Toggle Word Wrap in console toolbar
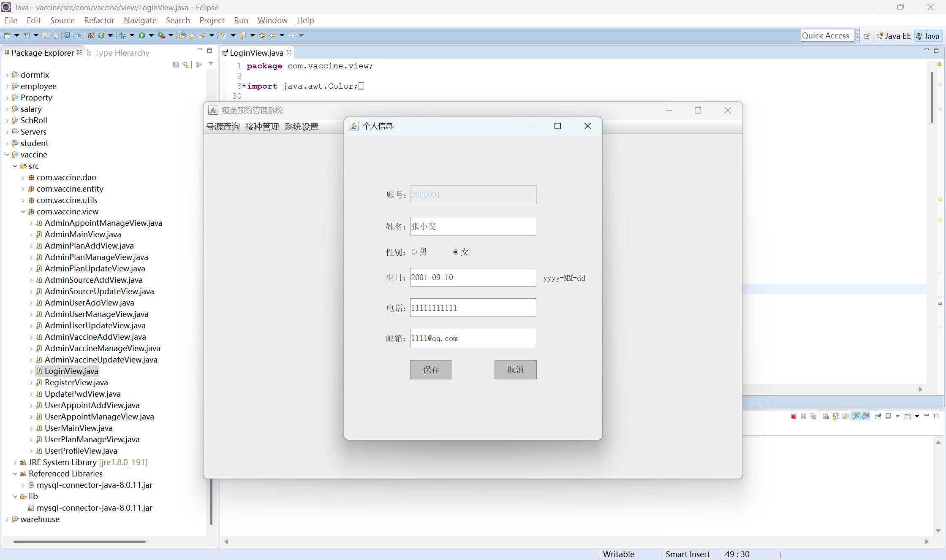The image size is (946, 560). (x=845, y=416)
